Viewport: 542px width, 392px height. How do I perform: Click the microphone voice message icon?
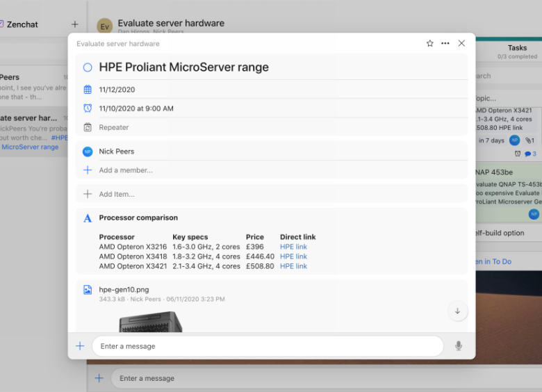tap(459, 346)
